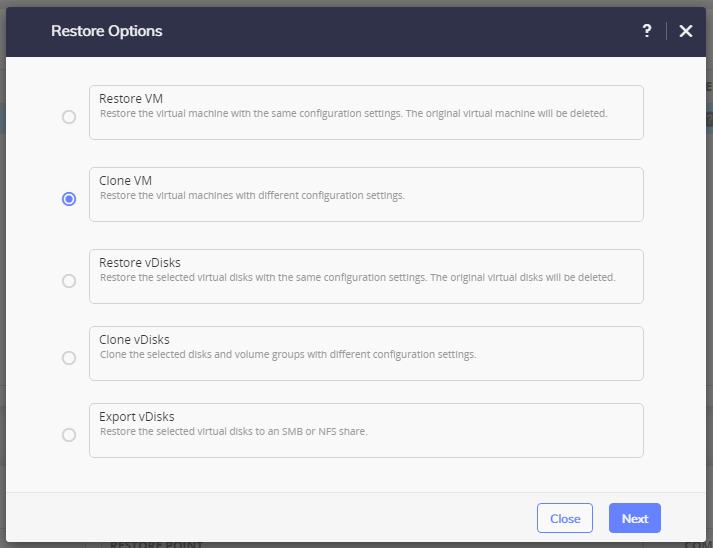Click the Clone vDisks option card
713x548 pixels.
[x=367, y=353]
